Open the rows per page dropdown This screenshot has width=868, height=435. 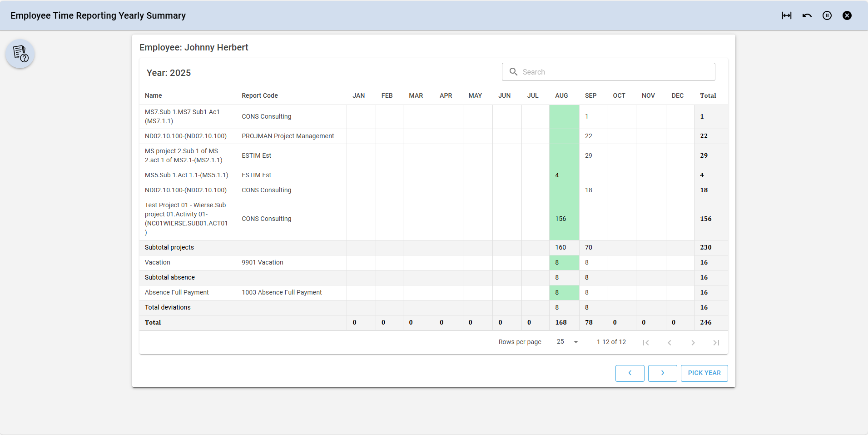pyautogui.click(x=567, y=342)
